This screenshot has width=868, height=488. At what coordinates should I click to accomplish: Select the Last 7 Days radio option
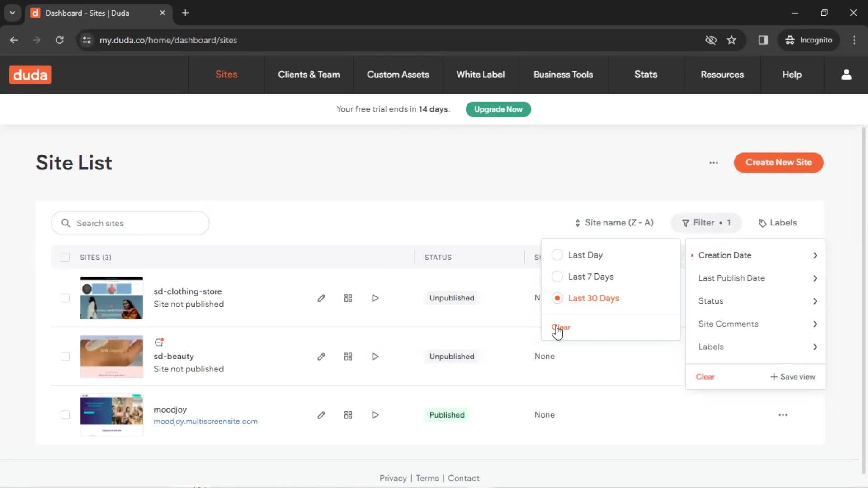click(x=557, y=277)
